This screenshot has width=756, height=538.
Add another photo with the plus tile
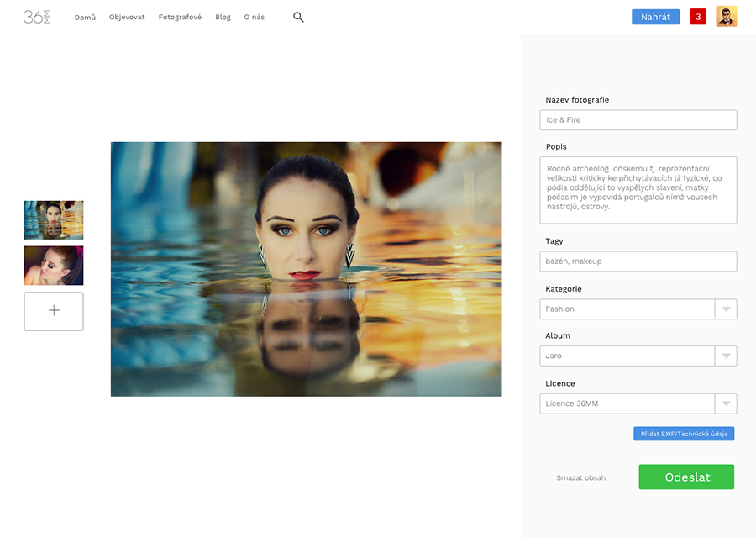coord(54,311)
